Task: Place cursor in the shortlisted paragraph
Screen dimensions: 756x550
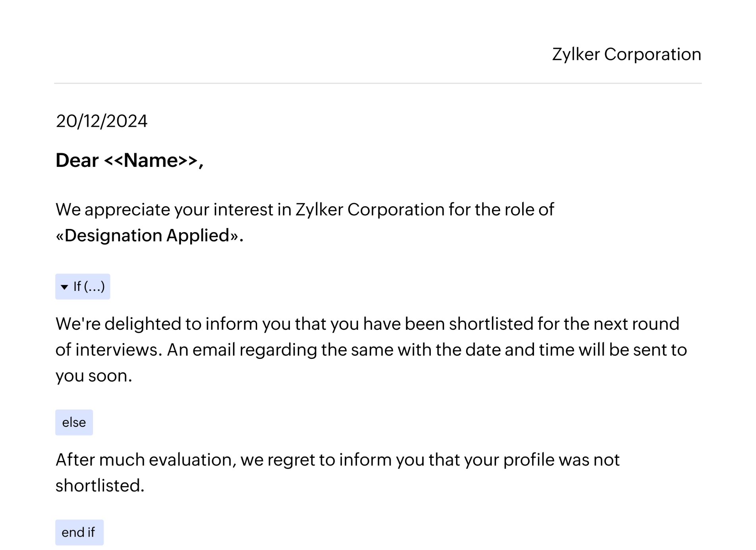Action: tap(371, 350)
